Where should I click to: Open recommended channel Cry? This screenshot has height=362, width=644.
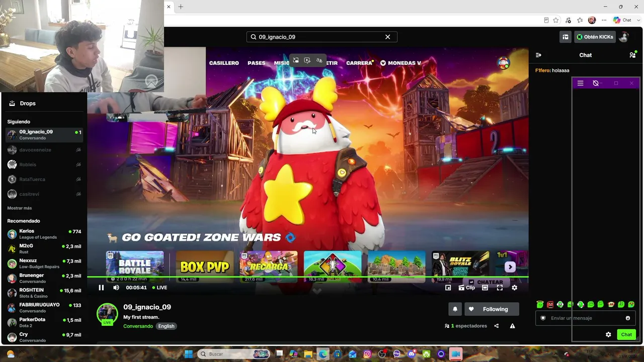tap(44, 337)
